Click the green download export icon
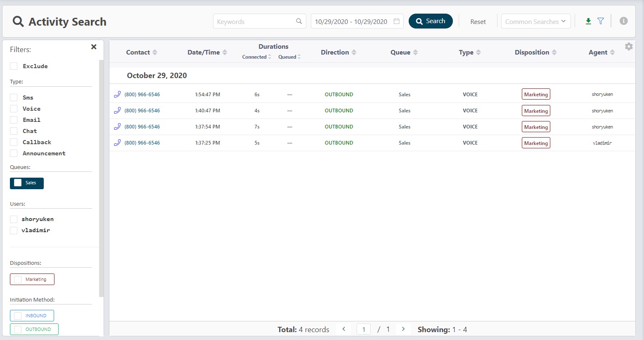The image size is (644, 340). tap(588, 21)
